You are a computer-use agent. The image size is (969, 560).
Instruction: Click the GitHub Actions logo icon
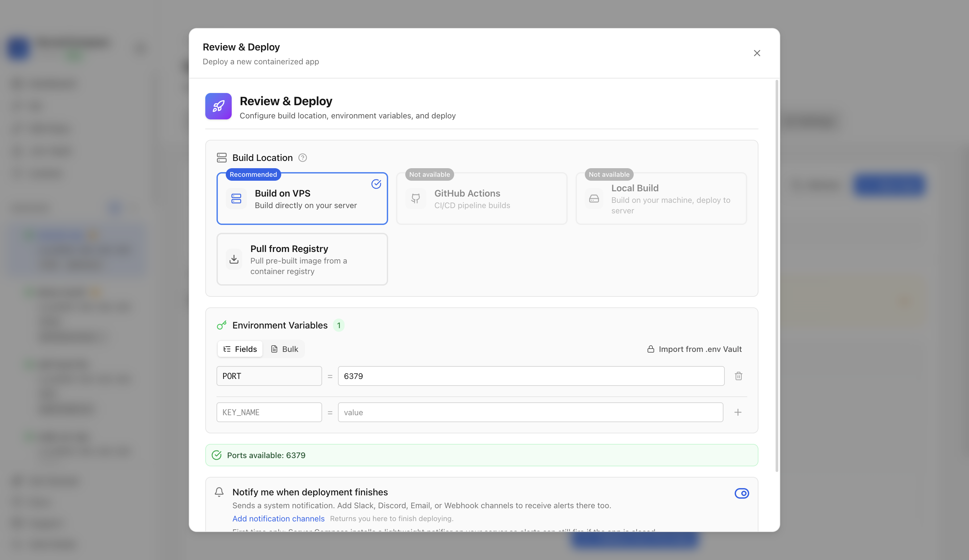click(x=416, y=199)
